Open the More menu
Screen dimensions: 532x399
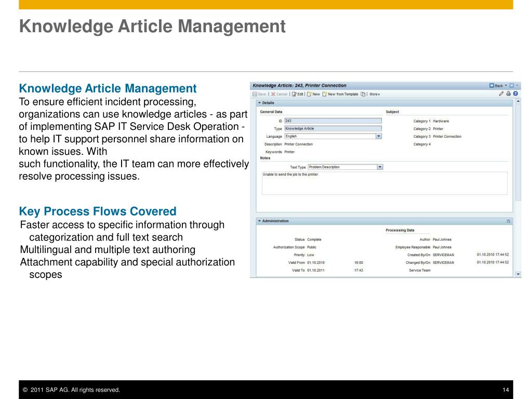pos(375,94)
